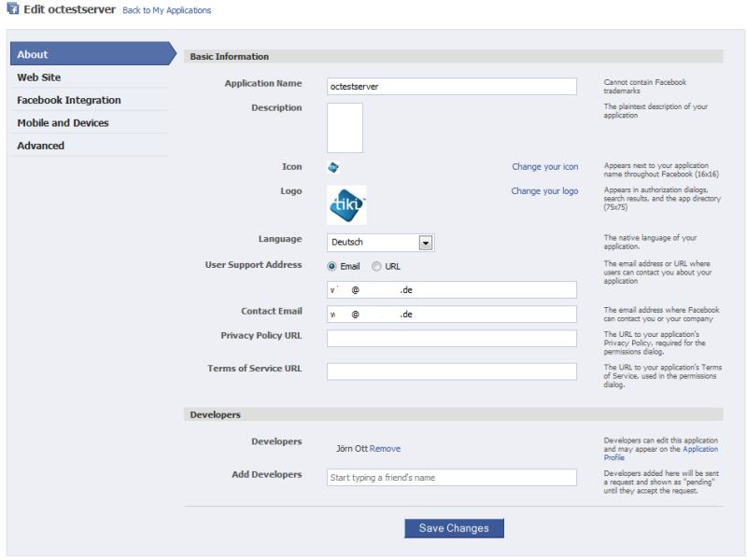Focus the Application Name text field
The image size is (747, 560).
coord(452,87)
